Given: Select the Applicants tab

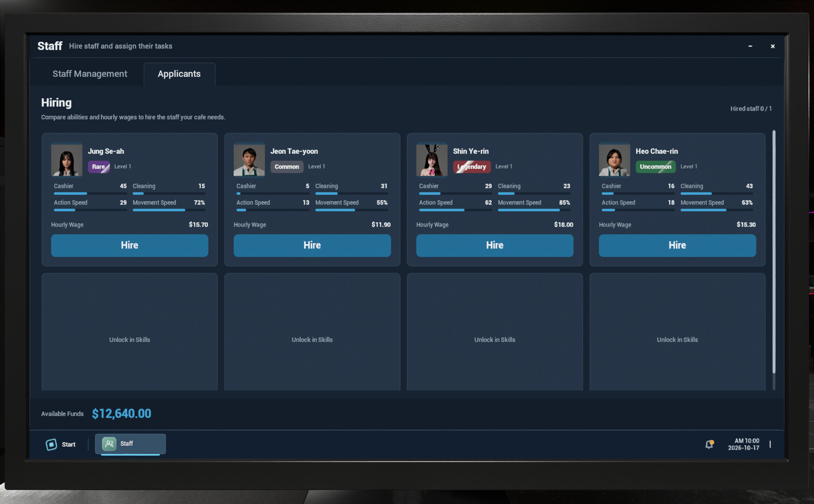Looking at the screenshot, I should coord(179,74).
